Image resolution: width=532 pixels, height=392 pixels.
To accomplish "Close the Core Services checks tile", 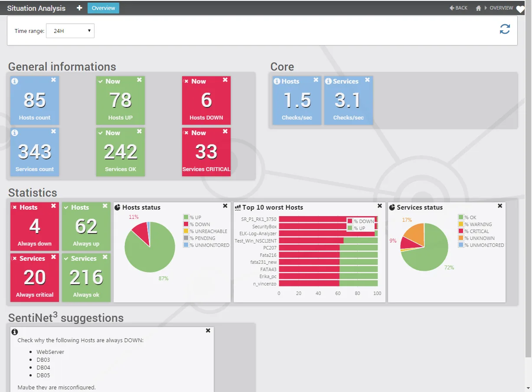I will coord(367,80).
